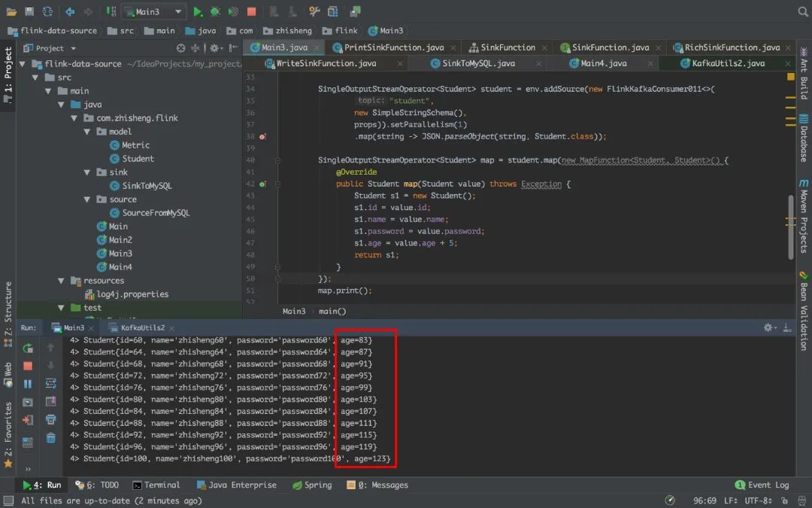Toggle the breakpoint marker on line 38

pyautogui.click(x=262, y=137)
